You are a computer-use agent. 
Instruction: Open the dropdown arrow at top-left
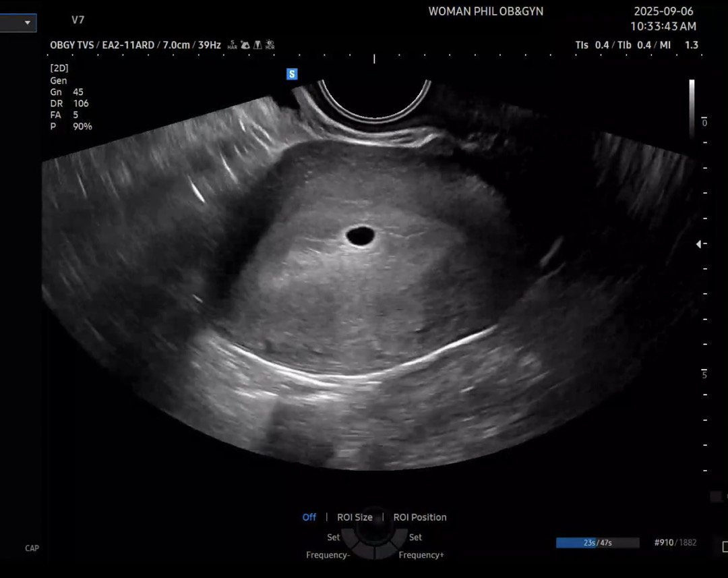(28, 22)
